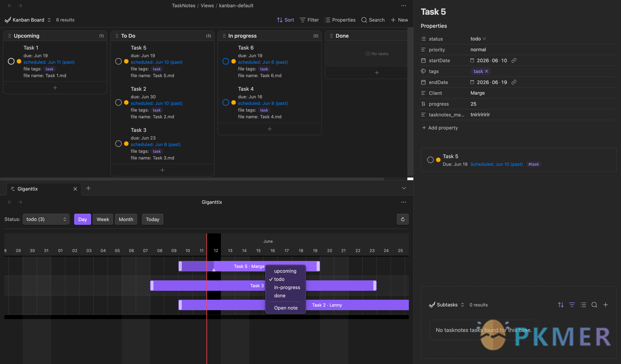The image size is (621, 364).
Task: Switch Gantt view to Week
Action: click(x=103, y=219)
